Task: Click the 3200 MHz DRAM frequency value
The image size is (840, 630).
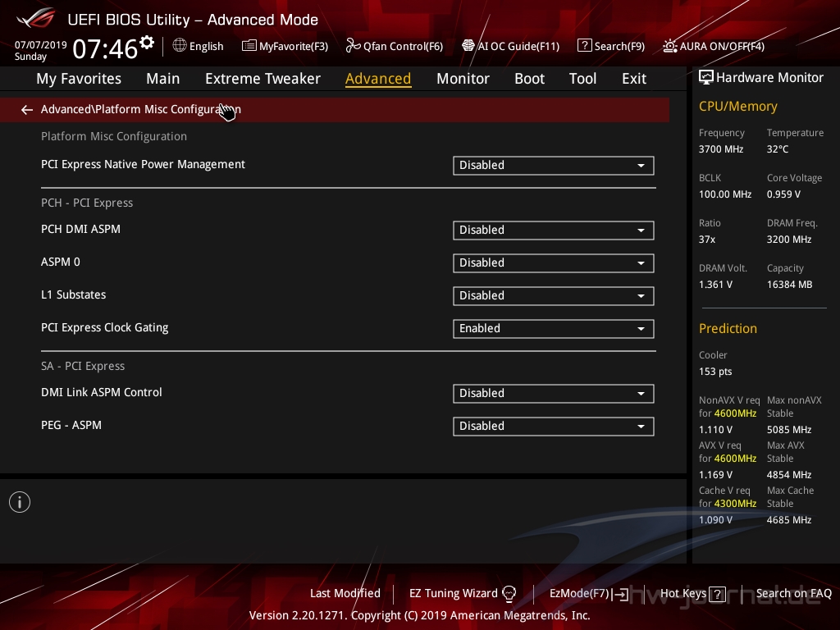Action: coord(788,239)
